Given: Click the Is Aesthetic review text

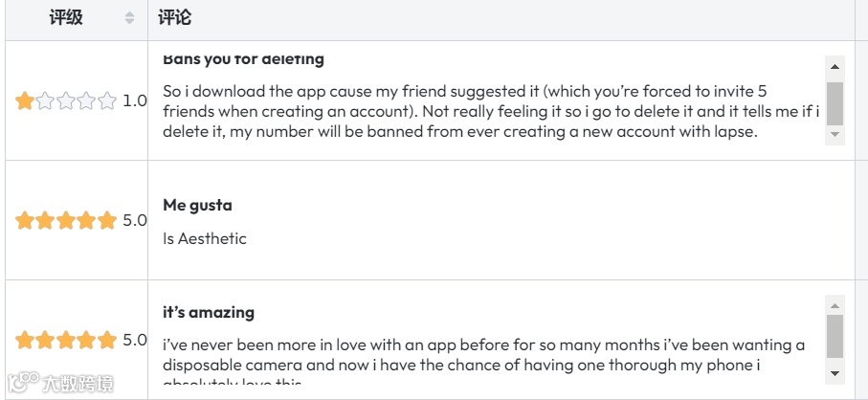Looking at the screenshot, I should [204, 238].
